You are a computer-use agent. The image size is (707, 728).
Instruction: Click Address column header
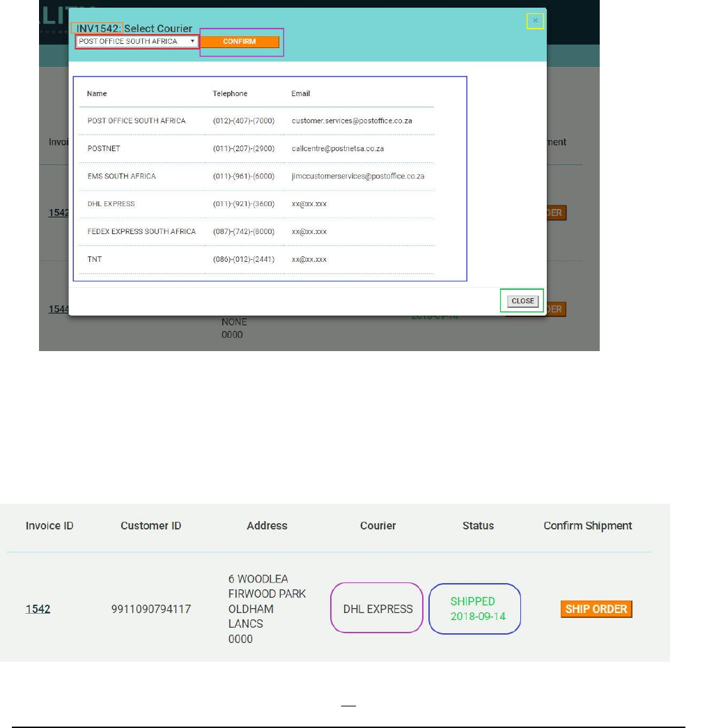pos(267,525)
